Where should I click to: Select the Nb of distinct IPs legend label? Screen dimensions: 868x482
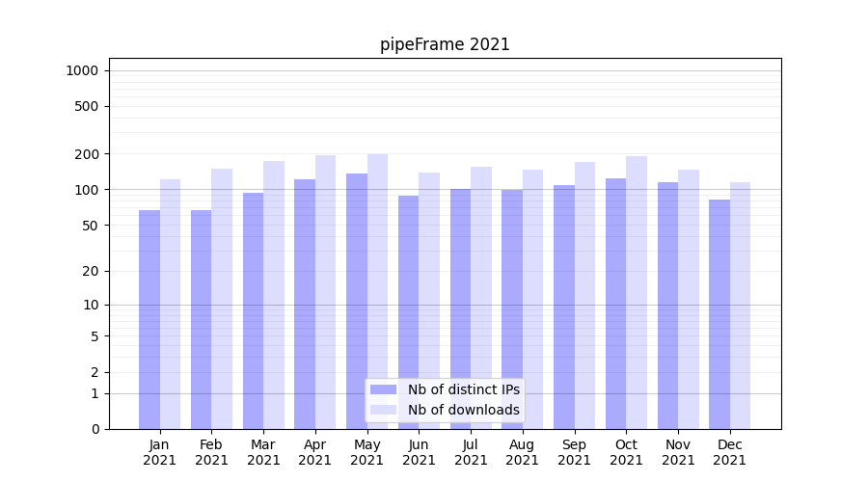(x=463, y=389)
